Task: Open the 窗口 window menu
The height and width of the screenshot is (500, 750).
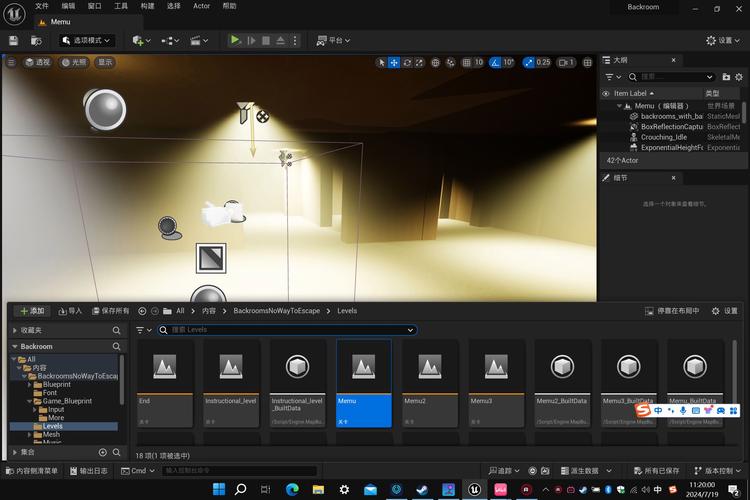Action: (x=95, y=6)
